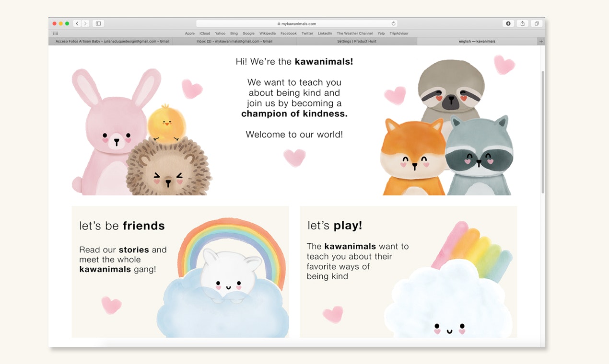Image resolution: width=609 pixels, height=364 pixels.
Task: Open Google from the favorites bar
Action: tap(248, 33)
